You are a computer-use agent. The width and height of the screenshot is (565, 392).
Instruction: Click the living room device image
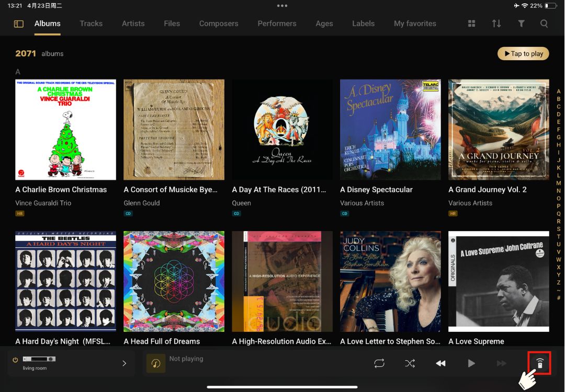point(39,359)
